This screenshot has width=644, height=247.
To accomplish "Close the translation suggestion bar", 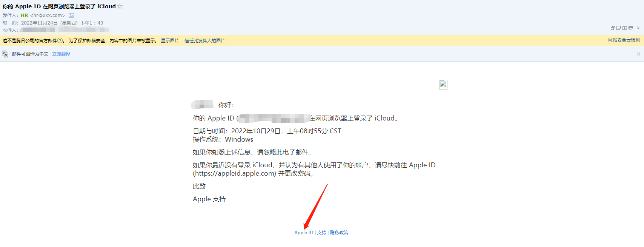I will pyautogui.click(x=638, y=54).
